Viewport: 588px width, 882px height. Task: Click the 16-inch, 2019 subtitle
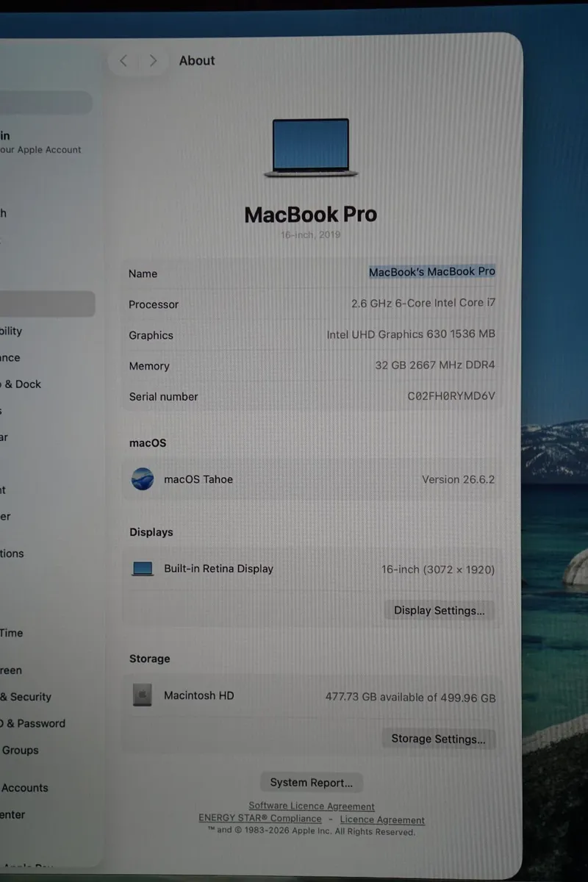pyautogui.click(x=310, y=235)
